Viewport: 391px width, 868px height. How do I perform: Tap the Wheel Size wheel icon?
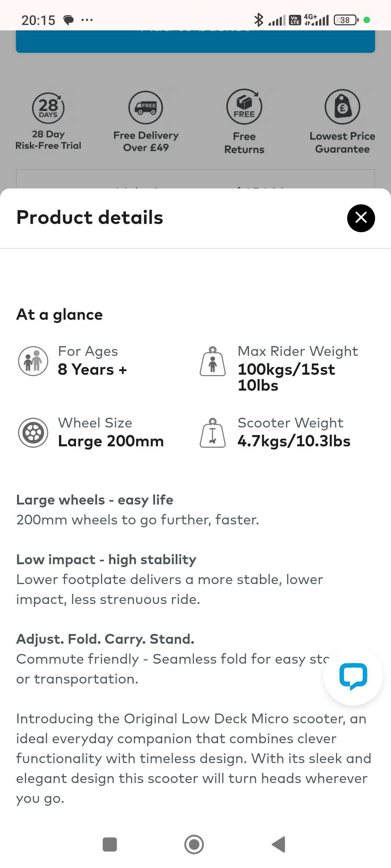click(x=33, y=433)
